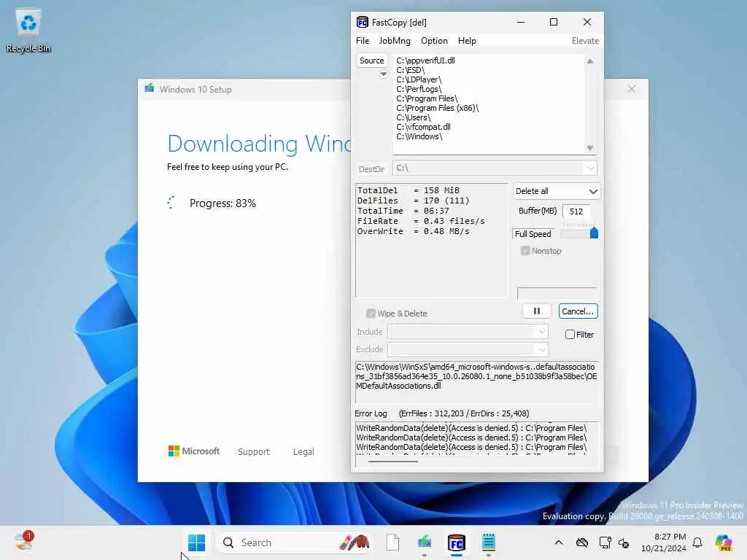Maximize the FastCopy window
The height and width of the screenshot is (560, 747).
click(x=553, y=22)
